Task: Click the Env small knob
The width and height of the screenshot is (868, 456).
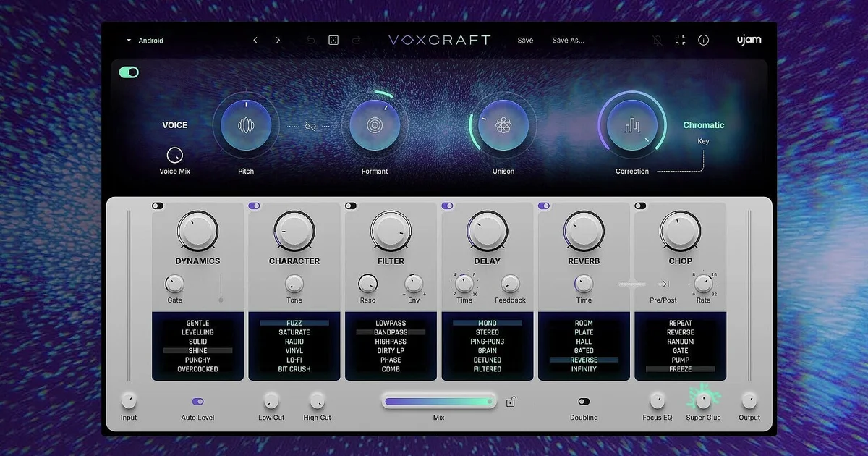Action: point(414,284)
